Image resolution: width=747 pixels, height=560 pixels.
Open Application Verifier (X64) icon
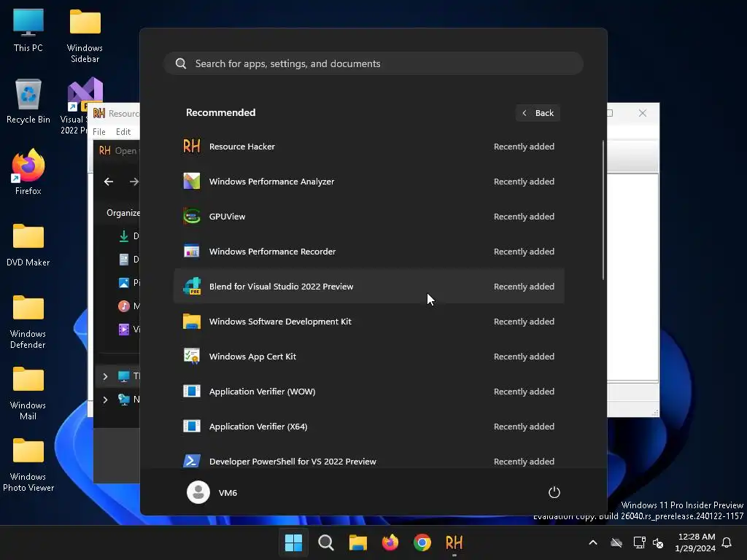(192, 426)
